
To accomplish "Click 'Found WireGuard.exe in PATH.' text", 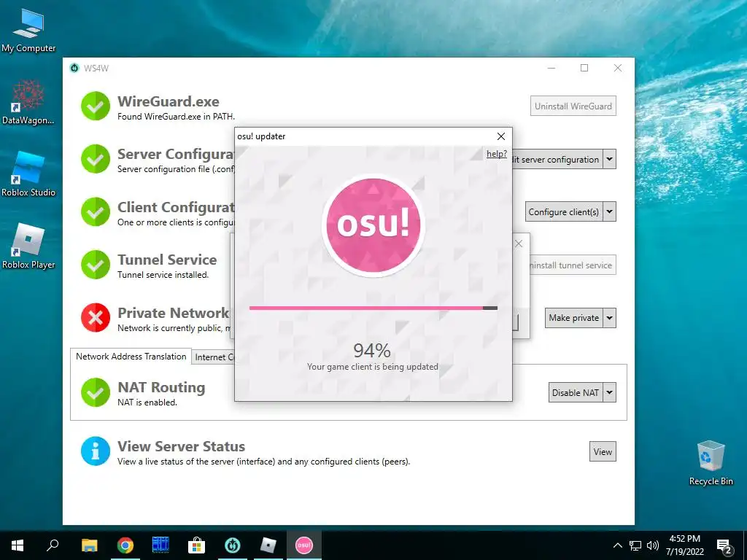I will (176, 116).
